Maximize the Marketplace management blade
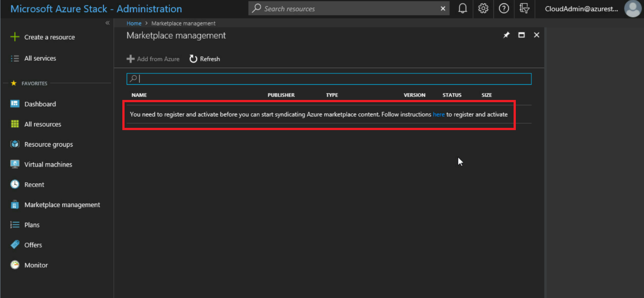This screenshot has width=644, height=298. pos(521,35)
